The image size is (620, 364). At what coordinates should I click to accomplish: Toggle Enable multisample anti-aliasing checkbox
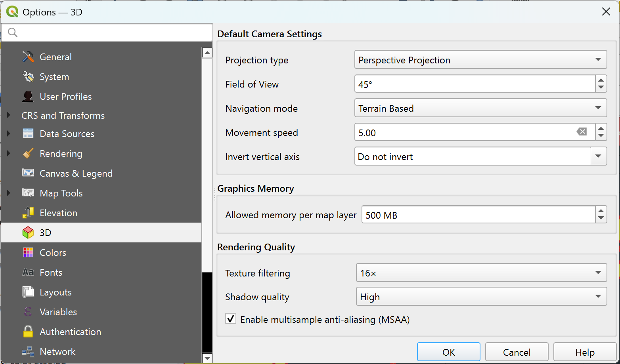(x=231, y=319)
